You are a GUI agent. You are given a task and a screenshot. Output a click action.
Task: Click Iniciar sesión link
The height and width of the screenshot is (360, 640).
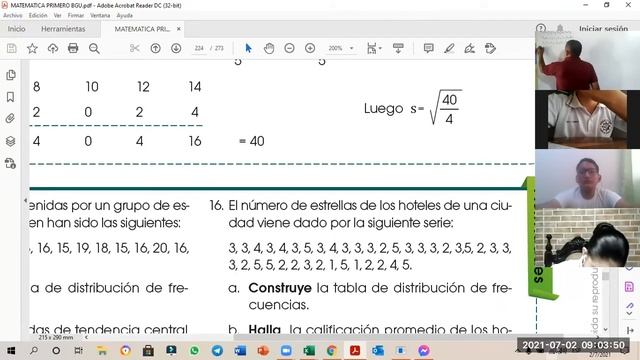point(603,29)
